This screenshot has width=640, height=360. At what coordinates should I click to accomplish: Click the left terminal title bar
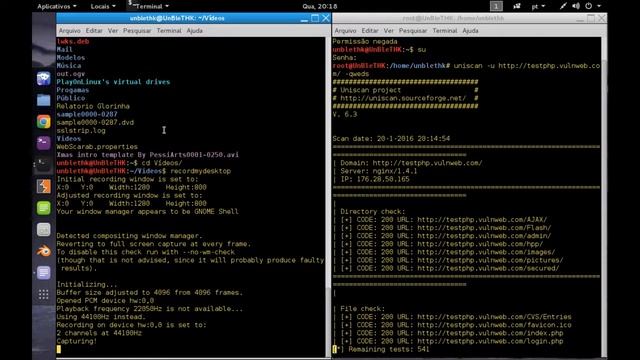pyautogui.click(x=177, y=18)
